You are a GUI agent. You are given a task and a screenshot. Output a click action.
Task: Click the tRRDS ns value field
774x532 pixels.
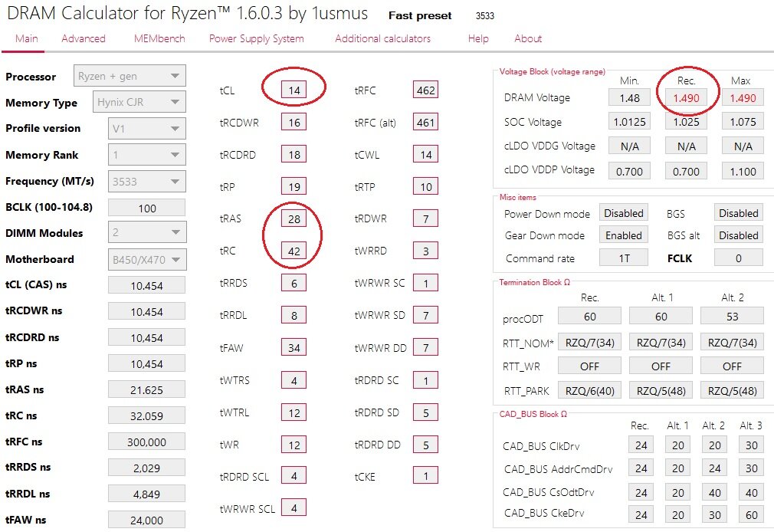coord(146,468)
